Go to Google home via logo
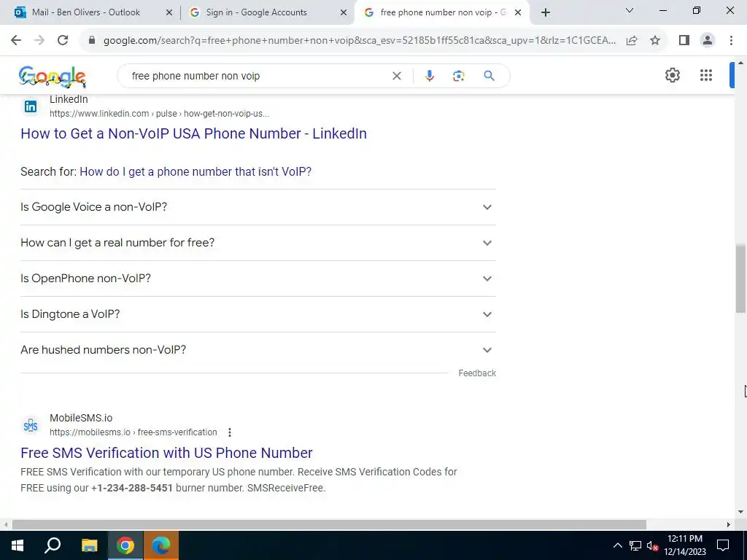The height and width of the screenshot is (560, 747). point(53,76)
